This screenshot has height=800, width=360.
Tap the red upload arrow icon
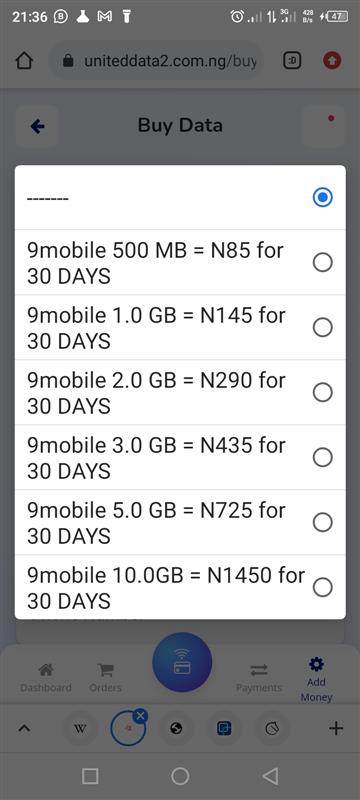(332, 61)
